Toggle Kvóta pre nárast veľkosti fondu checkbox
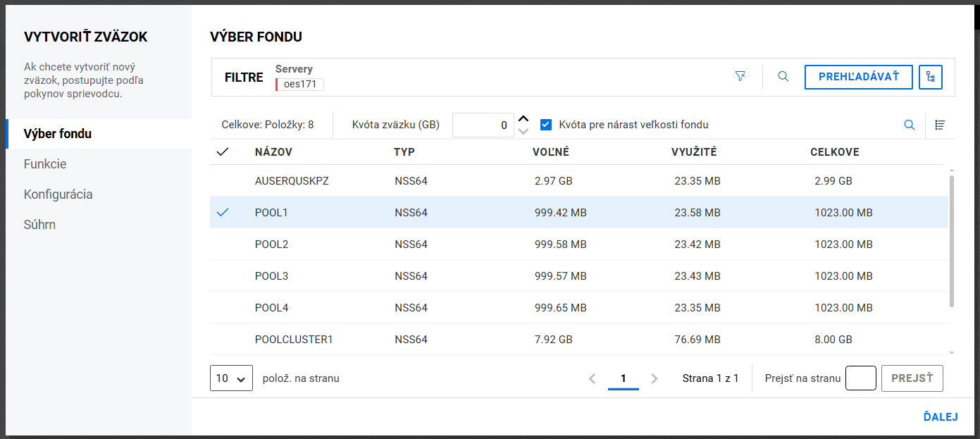This screenshot has width=980, height=439. pyautogui.click(x=545, y=125)
